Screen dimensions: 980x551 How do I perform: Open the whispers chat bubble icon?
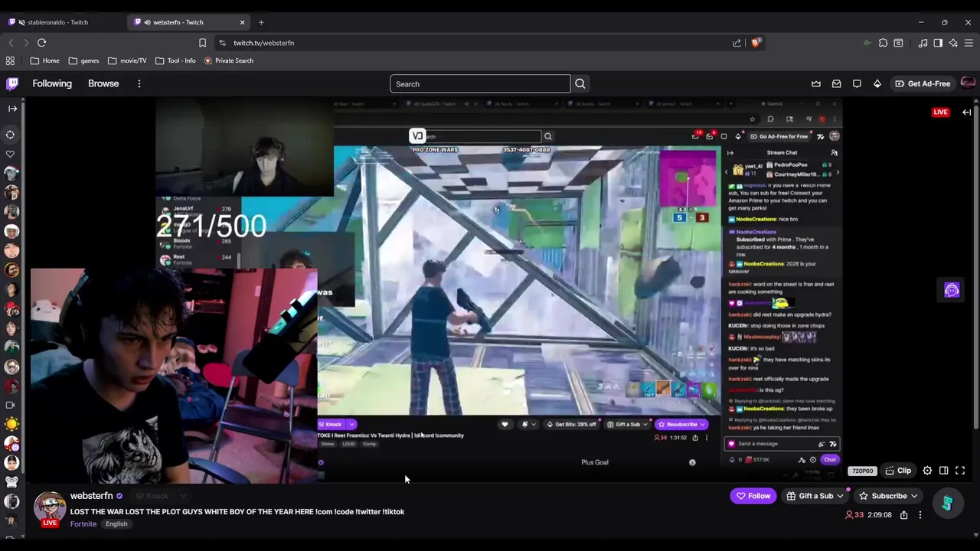[857, 83]
